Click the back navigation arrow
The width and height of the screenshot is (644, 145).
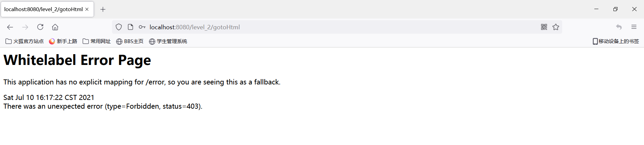(10, 27)
